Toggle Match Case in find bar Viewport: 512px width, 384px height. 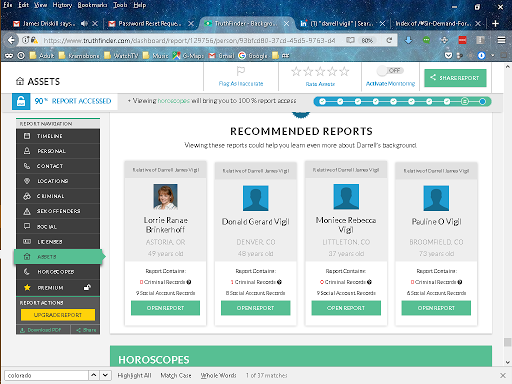176,375
